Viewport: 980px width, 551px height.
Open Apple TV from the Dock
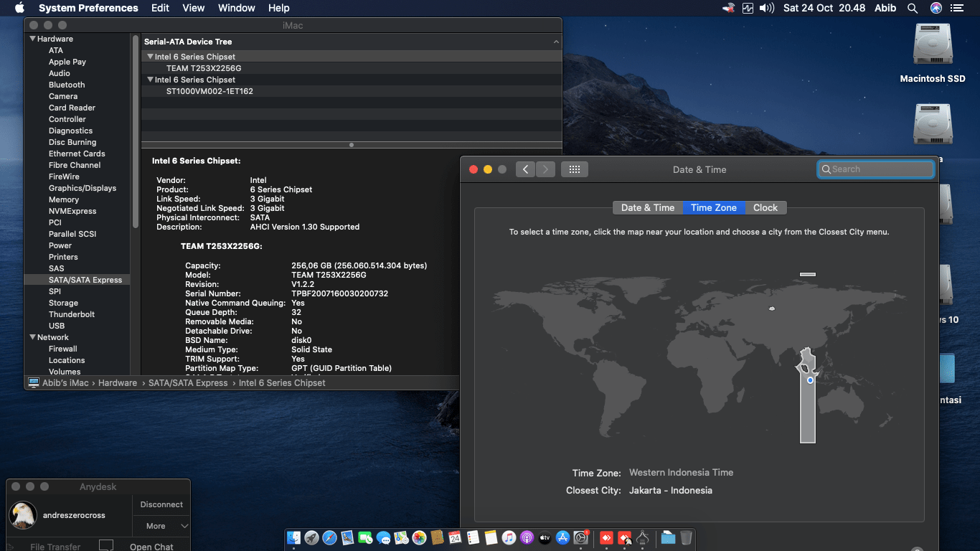pyautogui.click(x=545, y=537)
